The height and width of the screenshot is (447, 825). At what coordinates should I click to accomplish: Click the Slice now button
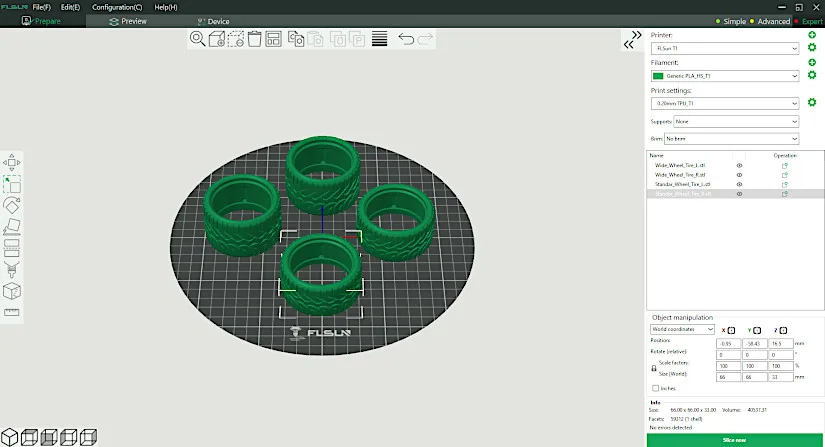[735, 440]
